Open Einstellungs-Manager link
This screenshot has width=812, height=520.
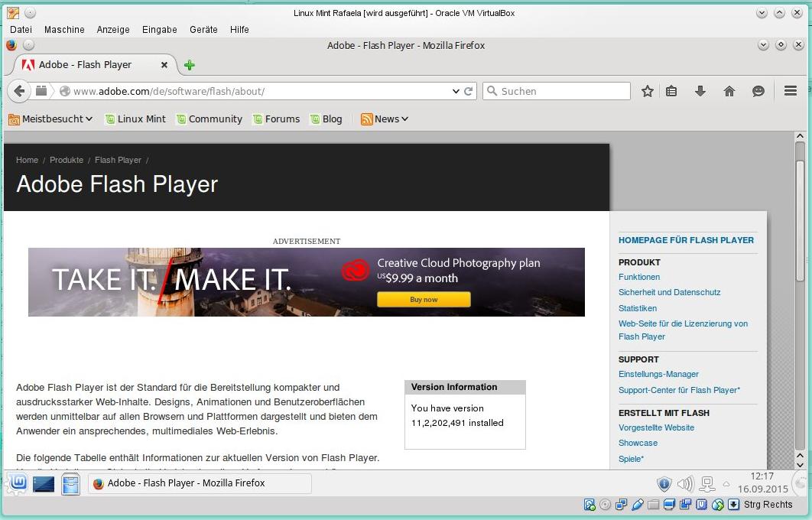[x=659, y=374]
